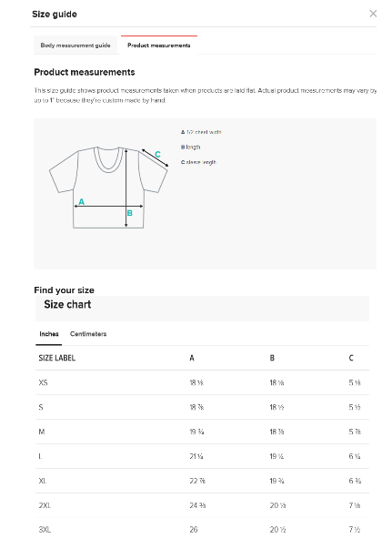This screenshot has width=392, height=549.
Task: Click the B column header
Action: [x=272, y=358]
